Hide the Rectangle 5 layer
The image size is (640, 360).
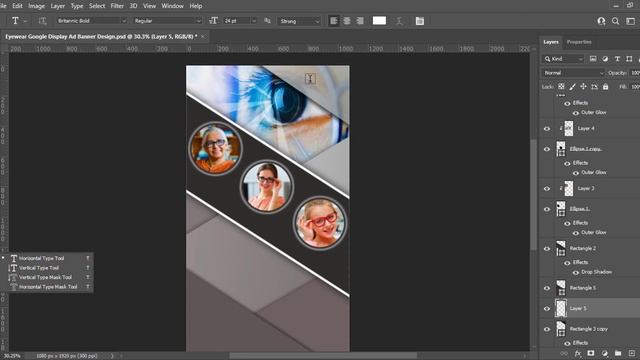(x=547, y=289)
